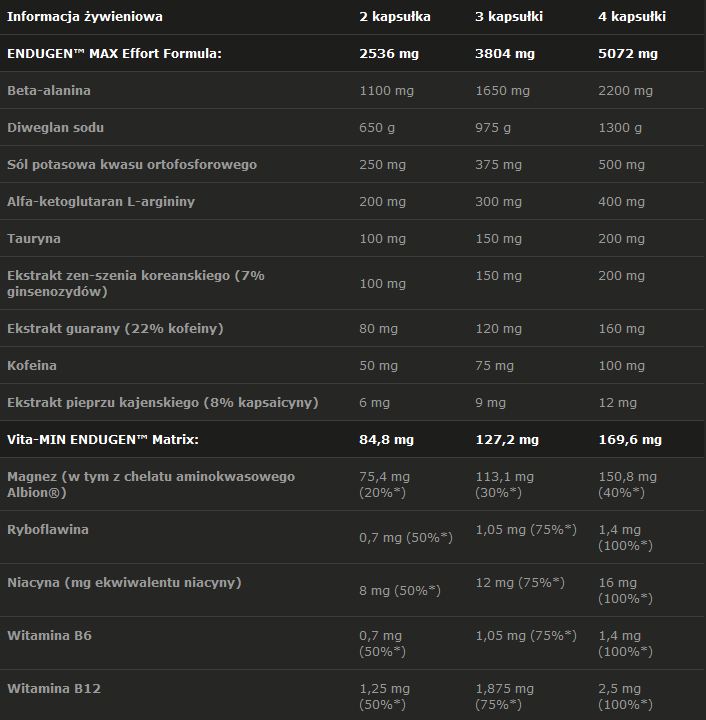Click the 'Kofeina' row label
The image size is (706, 720).
pos(32,366)
